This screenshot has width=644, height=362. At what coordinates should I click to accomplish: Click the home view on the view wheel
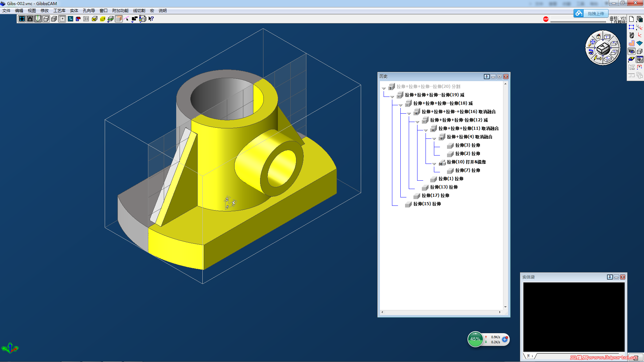[x=598, y=36]
